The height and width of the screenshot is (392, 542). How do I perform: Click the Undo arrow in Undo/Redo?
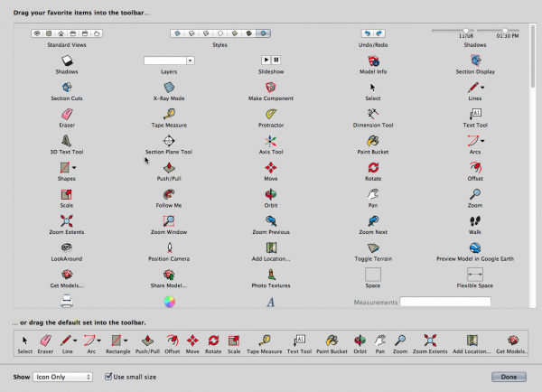(x=368, y=33)
